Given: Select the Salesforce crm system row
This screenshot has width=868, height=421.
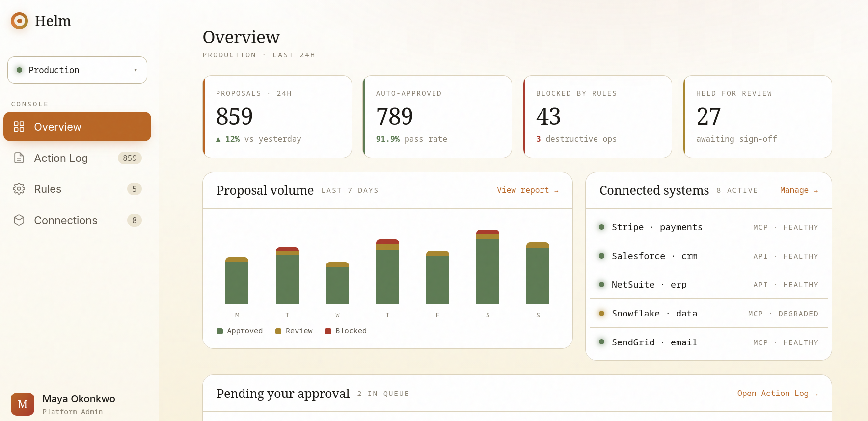Looking at the screenshot, I should (x=708, y=256).
